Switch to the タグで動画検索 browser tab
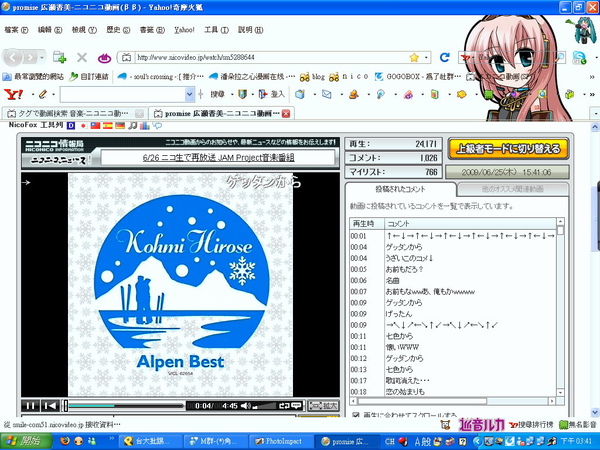 [x=75, y=114]
